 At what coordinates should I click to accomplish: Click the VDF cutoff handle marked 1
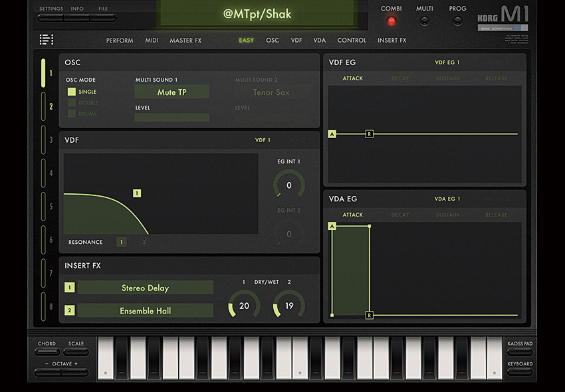pos(137,193)
